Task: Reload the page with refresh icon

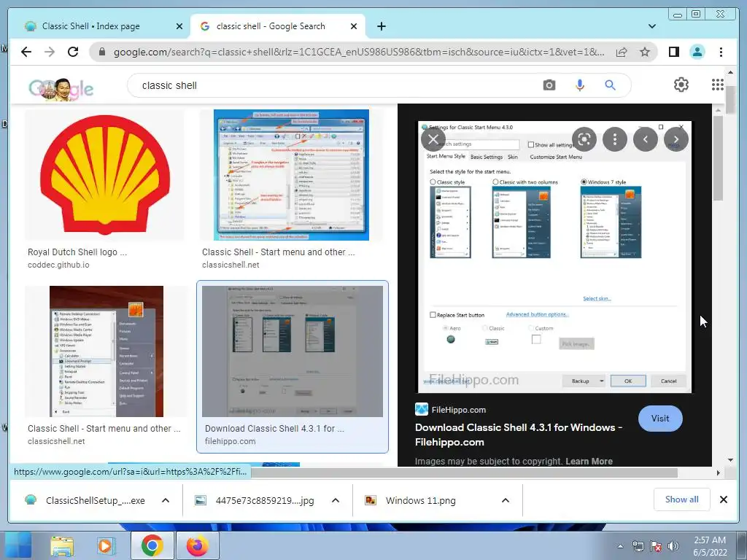Action: pyautogui.click(x=73, y=52)
